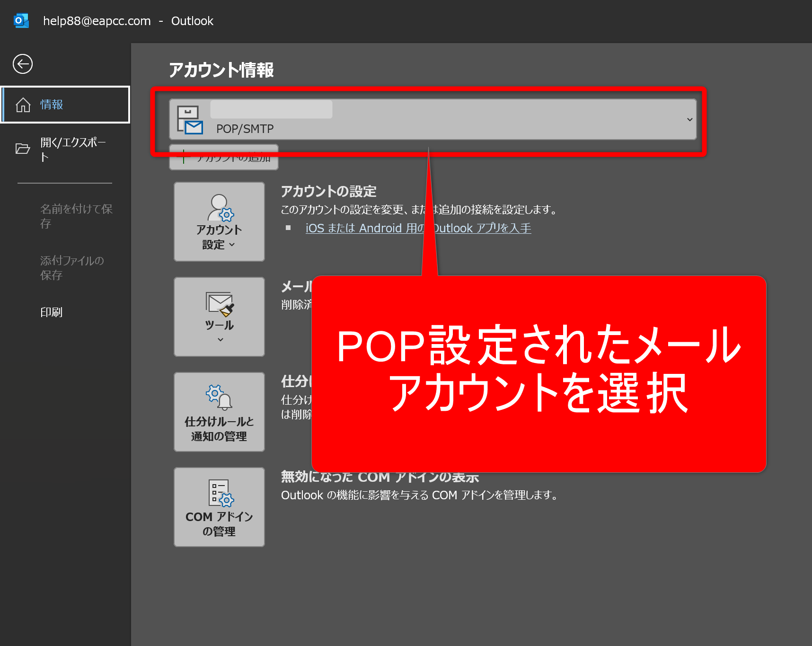Screen dimensions: 812x646
Task: Click the Outlook logo in the title bar
Action: tap(21, 21)
